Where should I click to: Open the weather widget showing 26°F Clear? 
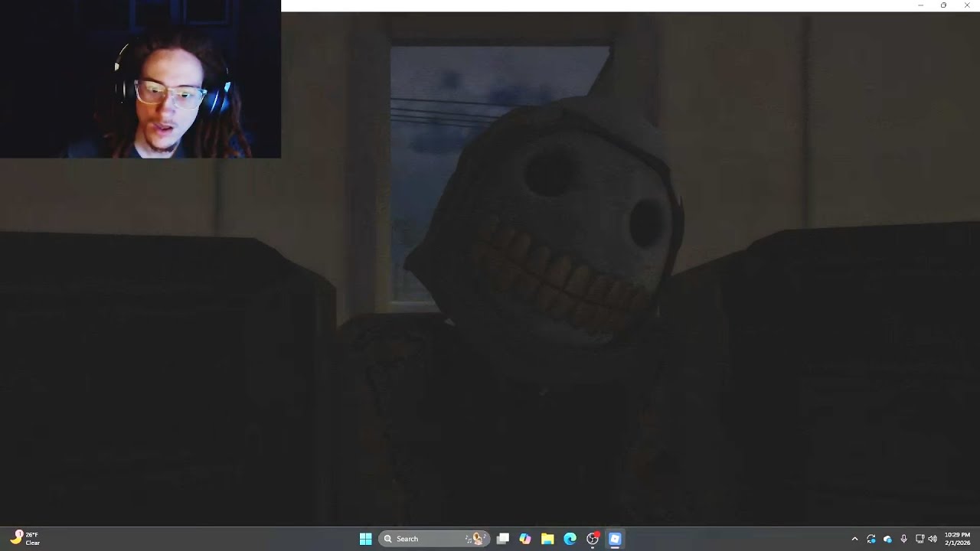[25, 539]
